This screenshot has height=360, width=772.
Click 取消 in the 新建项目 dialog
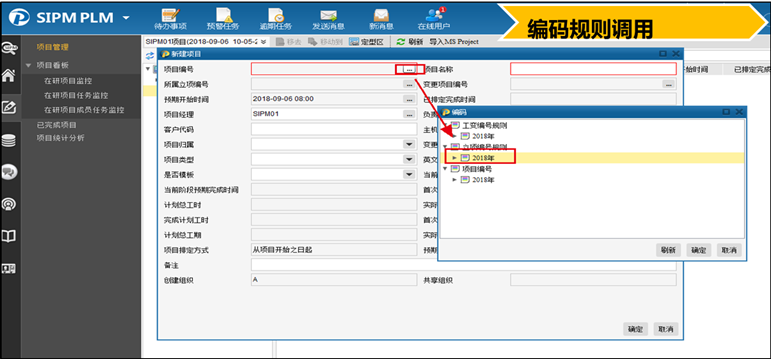tap(666, 329)
